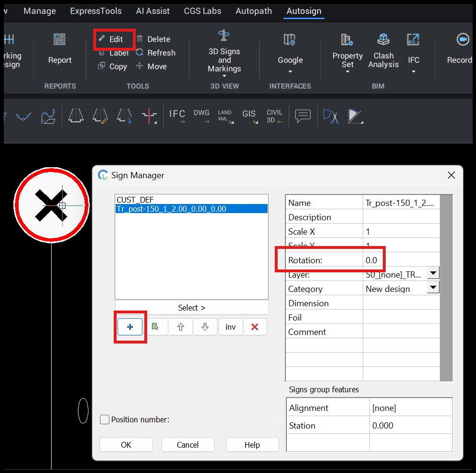Open the Report tool in ribbon
This screenshot has width=476, height=473.
[x=60, y=49]
